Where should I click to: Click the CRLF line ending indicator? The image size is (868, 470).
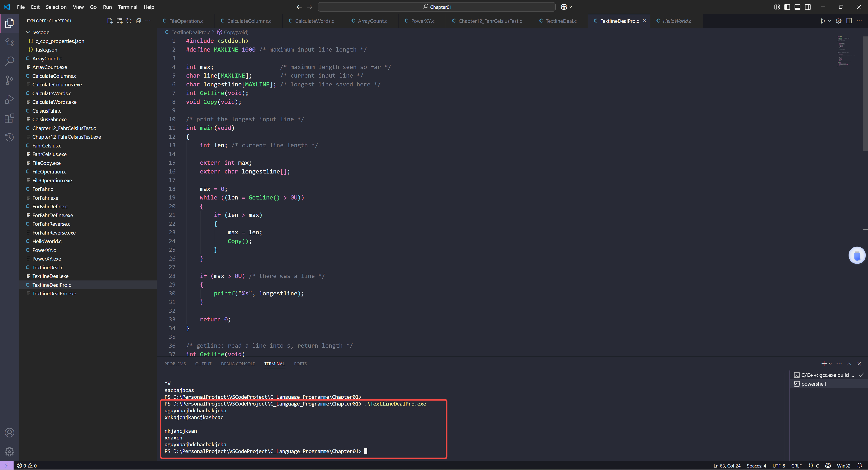coord(796,466)
